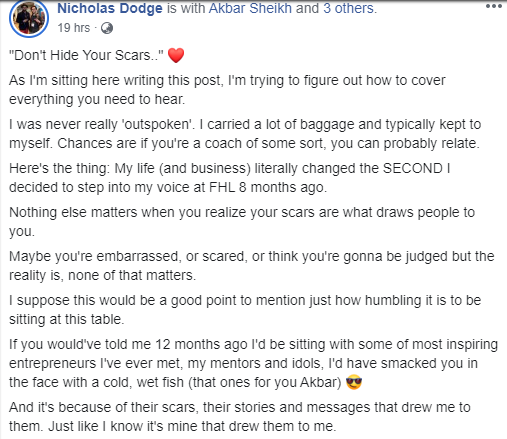The height and width of the screenshot is (439, 507).
Task: Open Nicholas Dodge's profile picture
Action: click(29, 18)
